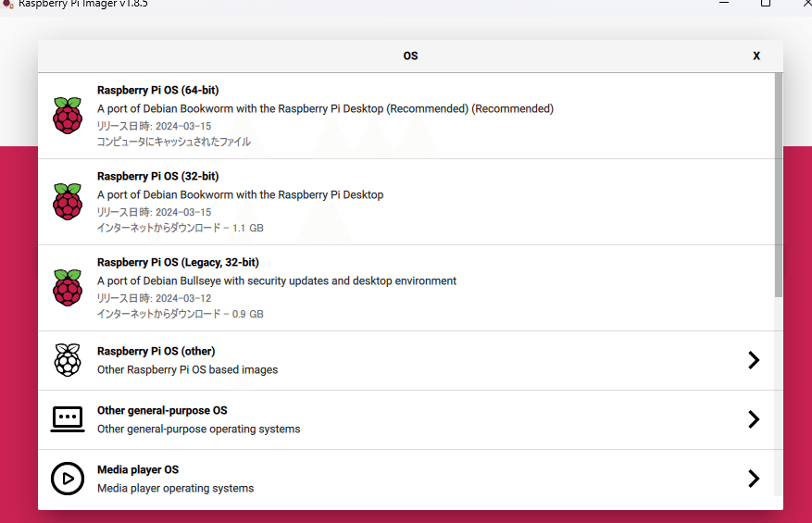Click 'A port of Debian Bullseye' description text
Screen dimensions: 812x523
277,280
